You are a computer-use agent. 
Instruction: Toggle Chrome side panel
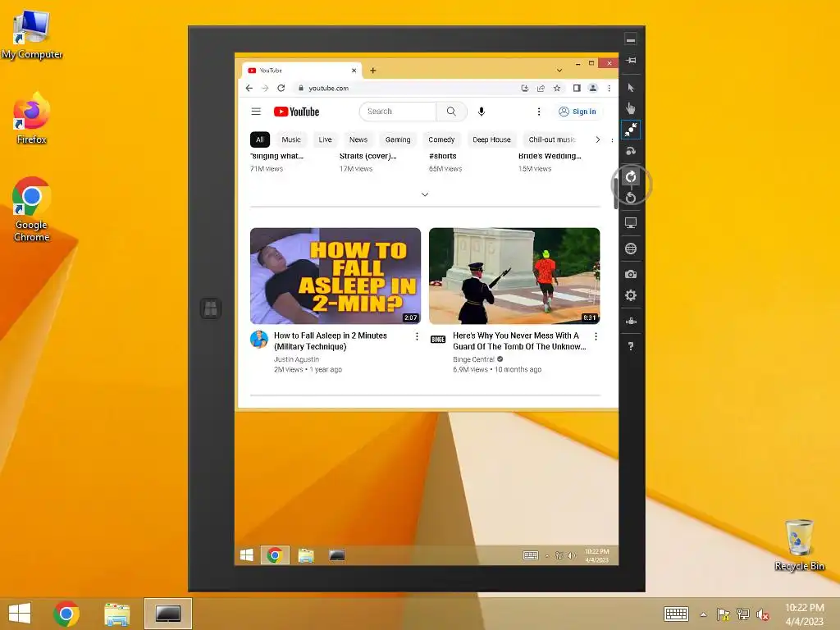(x=577, y=88)
